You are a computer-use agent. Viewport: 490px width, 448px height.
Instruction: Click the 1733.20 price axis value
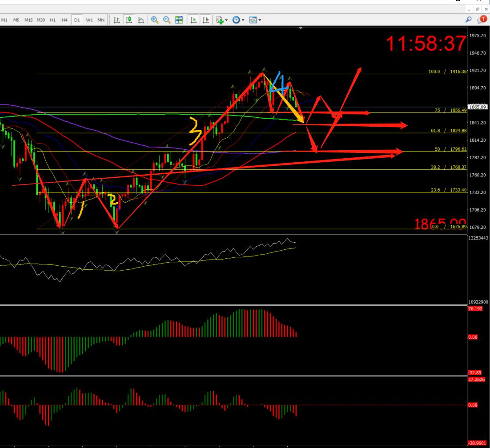click(478, 192)
